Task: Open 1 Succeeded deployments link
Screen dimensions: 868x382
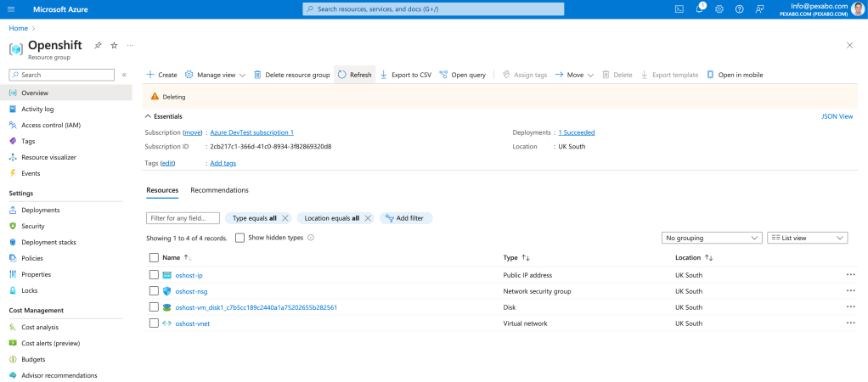Action: (x=577, y=133)
